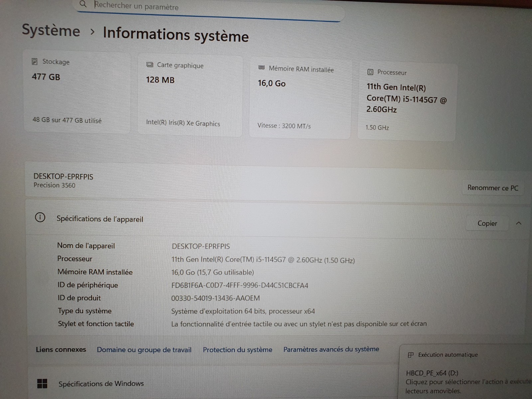Click the HBCD_PE_x64 (D:) autoplay notification
532x399 pixels.
[465, 372]
